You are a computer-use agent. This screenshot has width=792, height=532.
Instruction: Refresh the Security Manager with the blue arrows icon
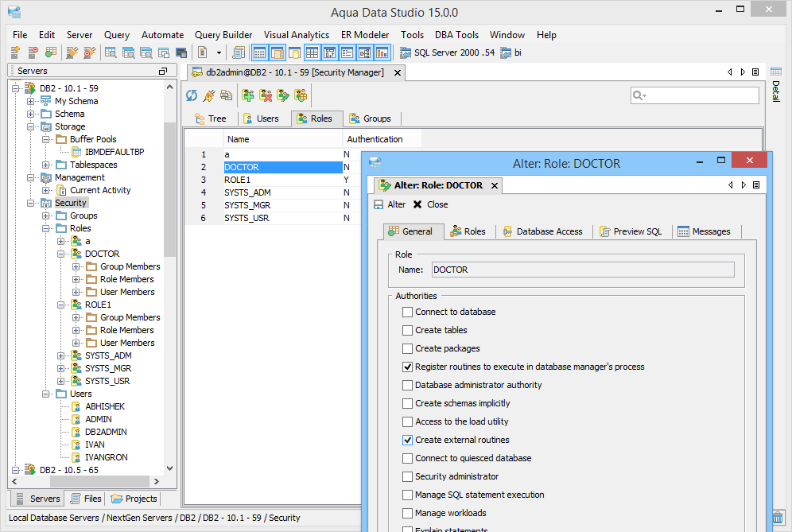click(192, 95)
